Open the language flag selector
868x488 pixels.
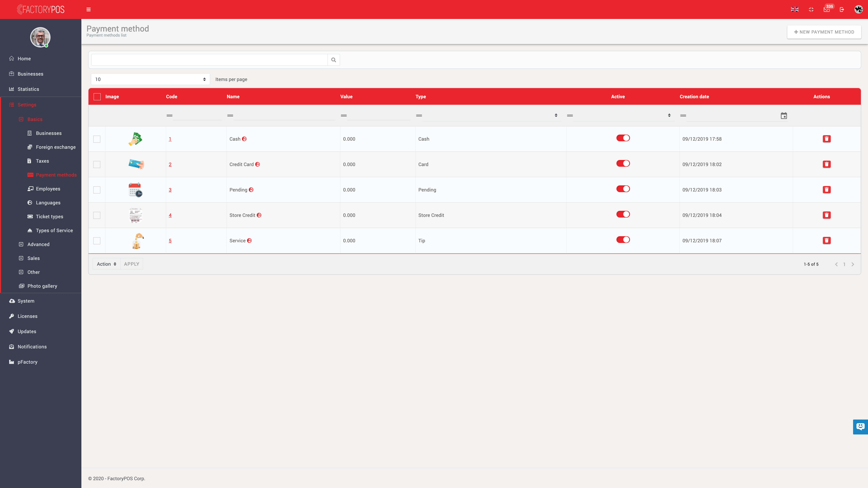tap(795, 9)
